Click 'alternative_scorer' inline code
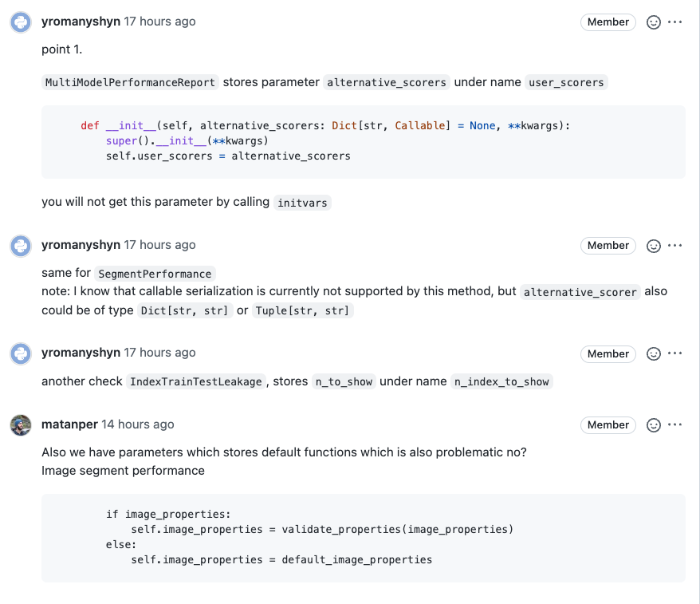This screenshot has height=604, width=700. (580, 292)
